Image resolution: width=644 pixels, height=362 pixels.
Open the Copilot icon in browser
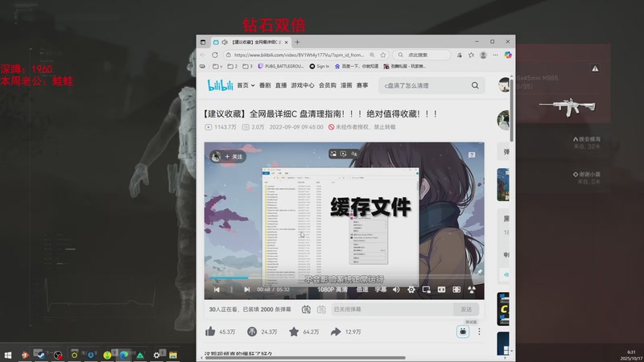tap(508, 55)
